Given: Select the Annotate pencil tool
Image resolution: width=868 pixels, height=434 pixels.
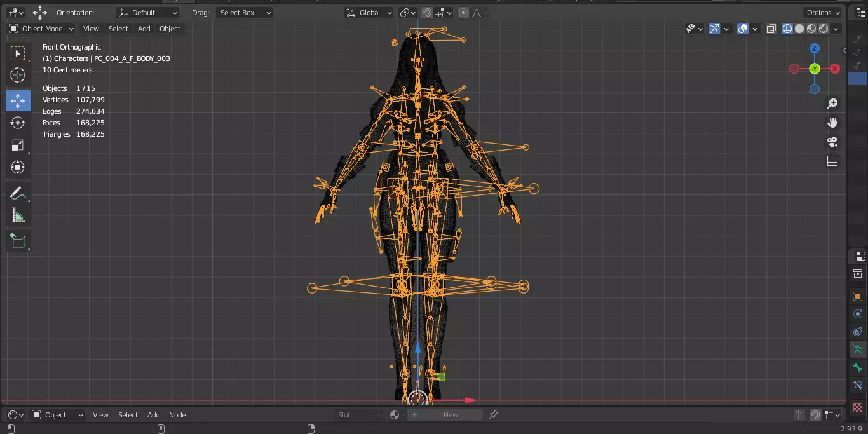Looking at the screenshot, I should coord(18,194).
